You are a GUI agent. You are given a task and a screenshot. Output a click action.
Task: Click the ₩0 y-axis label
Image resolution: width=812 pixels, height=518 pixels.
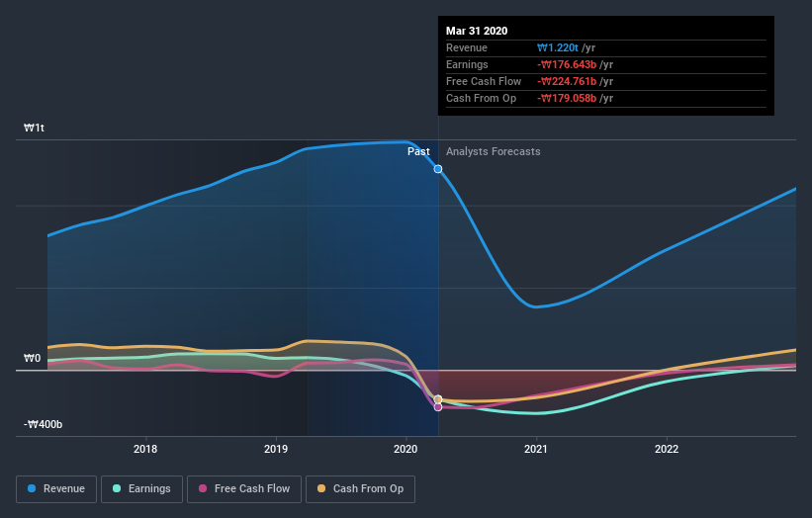point(32,358)
